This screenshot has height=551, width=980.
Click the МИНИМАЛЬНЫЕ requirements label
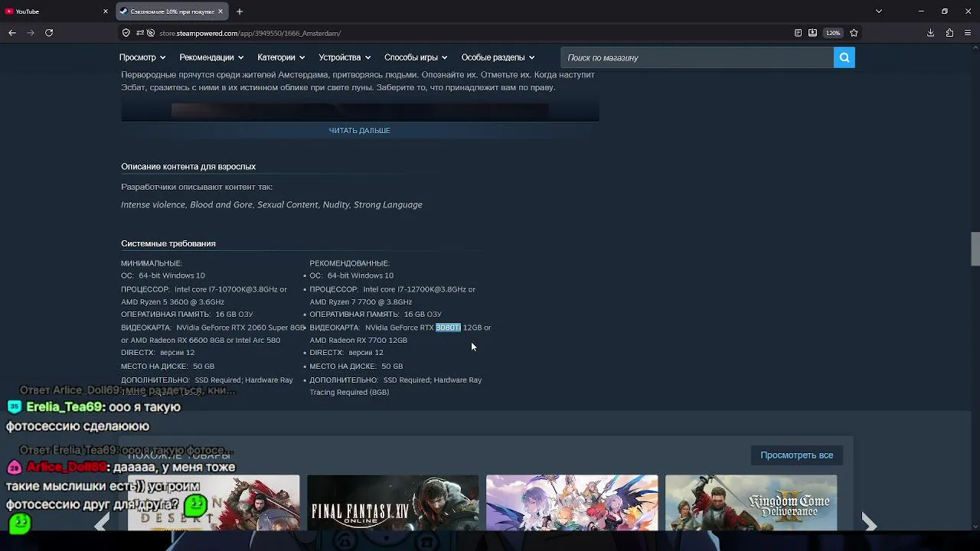point(152,263)
